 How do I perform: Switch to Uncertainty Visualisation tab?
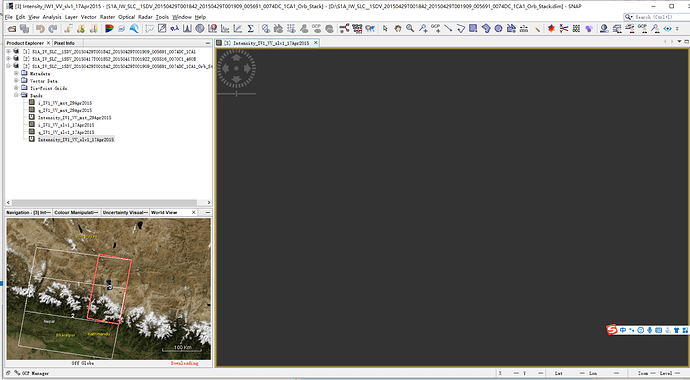coord(125,212)
